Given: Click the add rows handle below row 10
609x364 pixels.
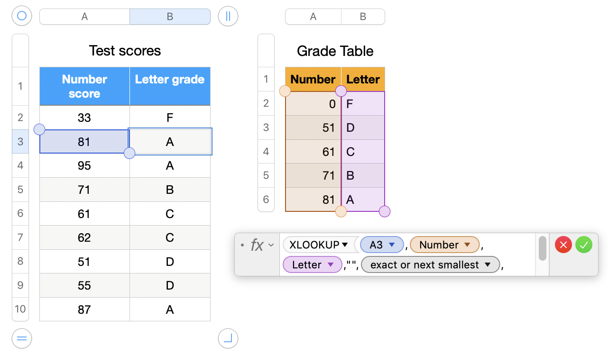Looking at the screenshot, I should point(22,338).
